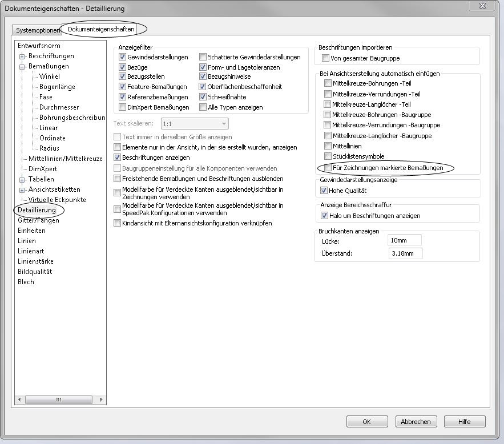Select Einheiten in the tree

click(x=31, y=231)
